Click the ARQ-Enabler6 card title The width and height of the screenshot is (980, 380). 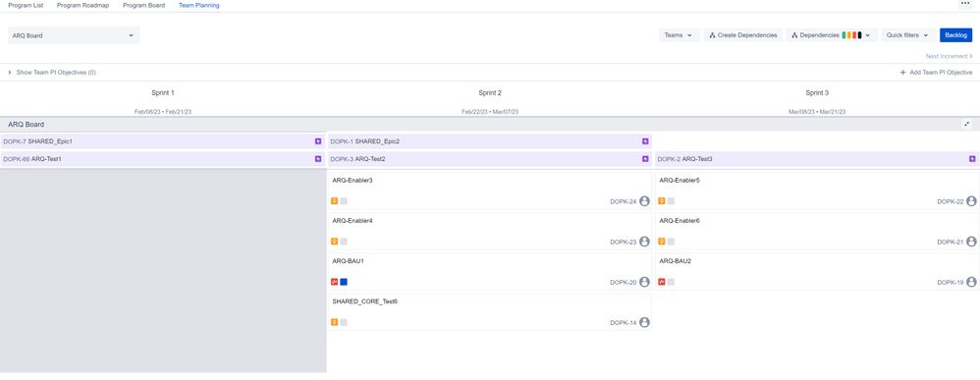tap(680, 221)
